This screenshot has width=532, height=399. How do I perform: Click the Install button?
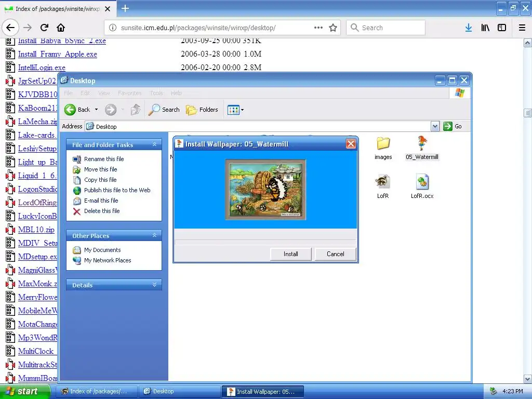pyautogui.click(x=291, y=254)
